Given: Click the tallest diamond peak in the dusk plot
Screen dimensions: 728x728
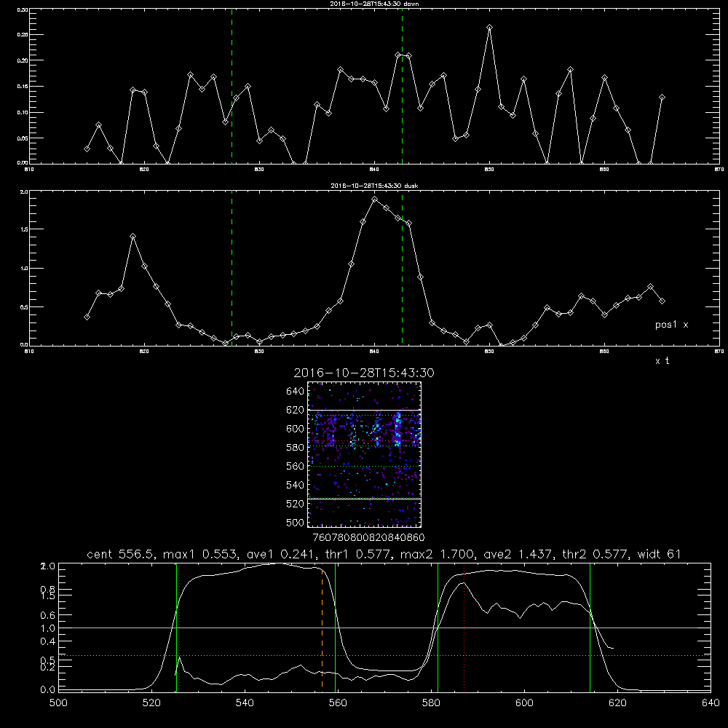Looking at the screenshot, I should pos(375,199).
